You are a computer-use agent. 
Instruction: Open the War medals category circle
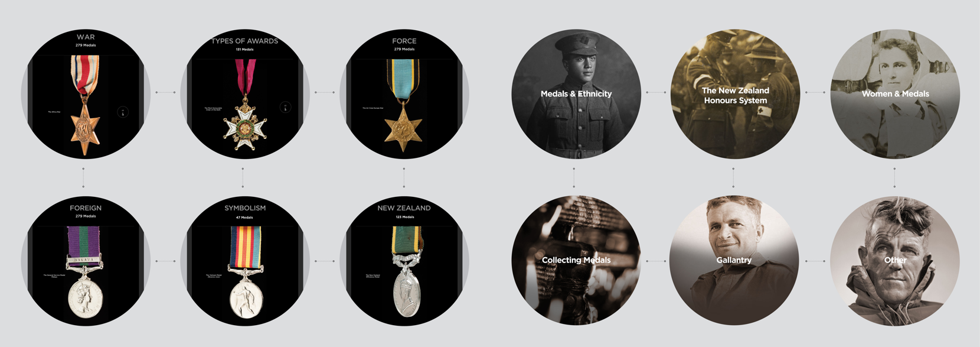pyautogui.click(x=86, y=94)
